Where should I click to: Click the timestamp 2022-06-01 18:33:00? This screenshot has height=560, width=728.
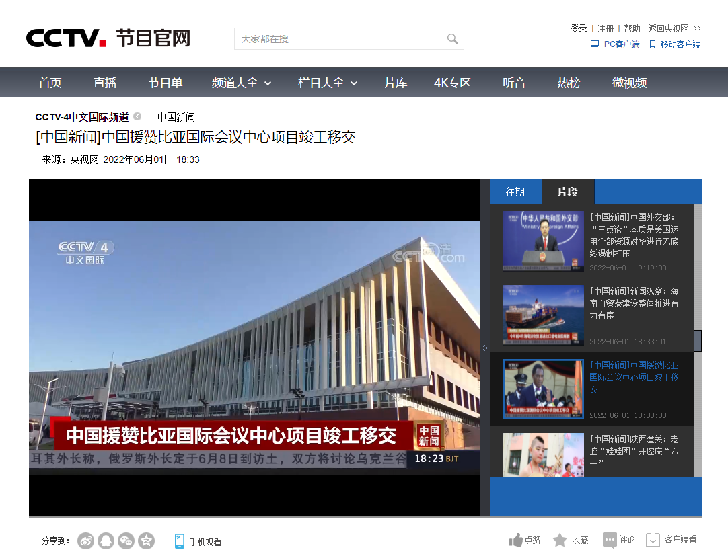tap(628, 415)
